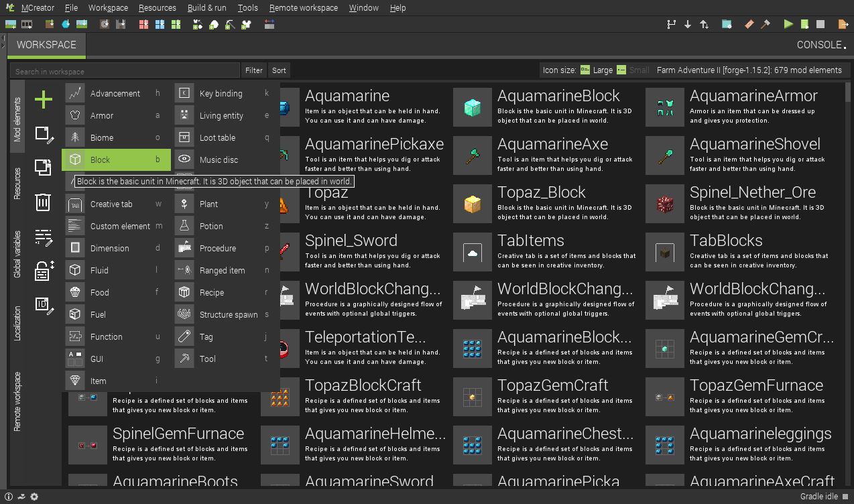854x504 pixels.
Task: Open the Filter dropdown
Action: (254, 70)
